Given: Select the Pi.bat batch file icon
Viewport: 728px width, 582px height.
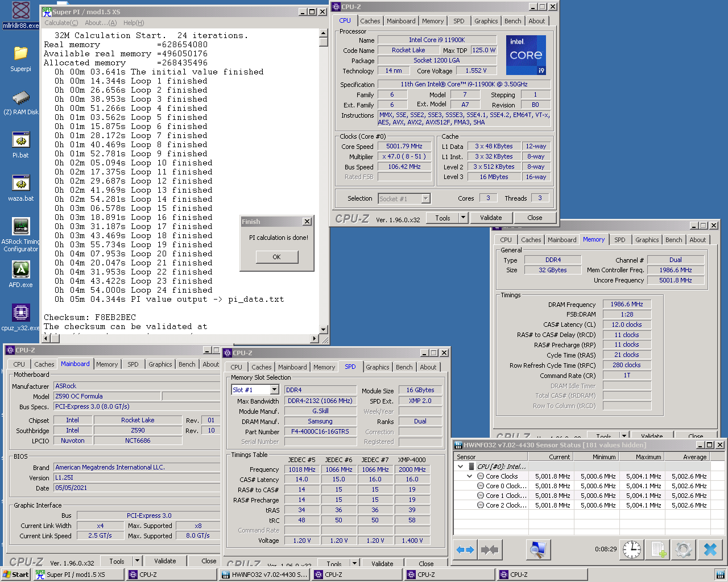Looking at the screenshot, I should point(21,145).
